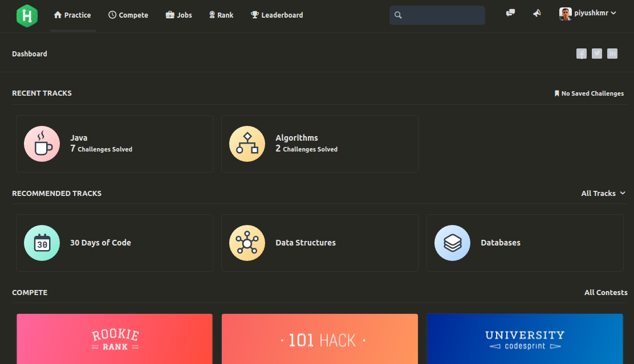Share dashboard on Facebook
The width and height of the screenshot is (634, 364).
[581, 53]
